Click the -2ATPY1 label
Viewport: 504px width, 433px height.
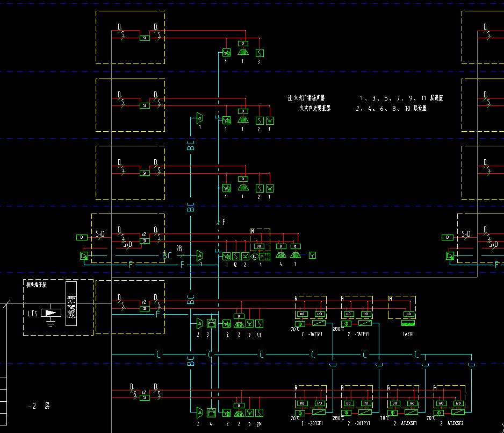[x=362, y=423]
